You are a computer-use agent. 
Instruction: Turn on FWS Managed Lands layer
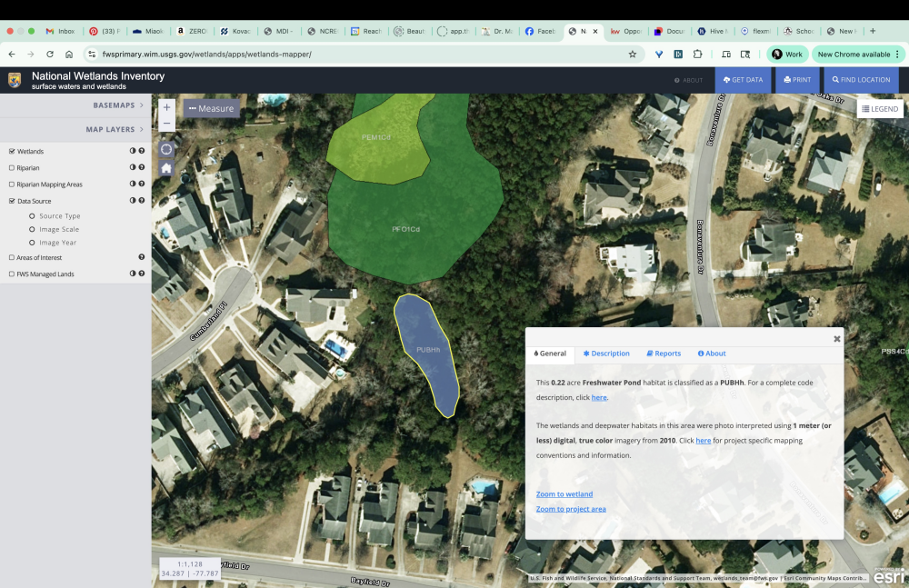coord(12,274)
